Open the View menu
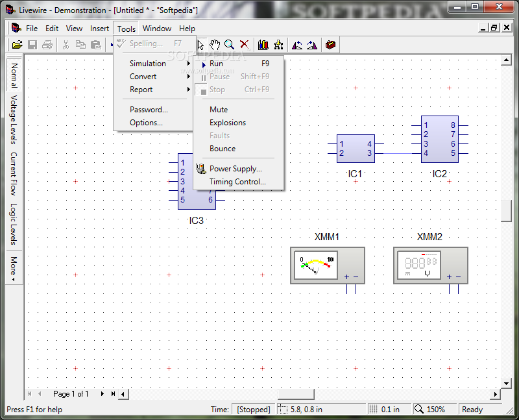Viewport: 519px width, 420px height. [x=74, y=29]
